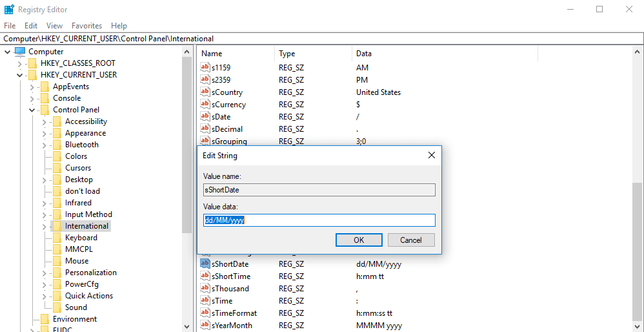Viewport: 644px width, 332px height.
Task: Open the Edit menu
Action: [31, 26]
